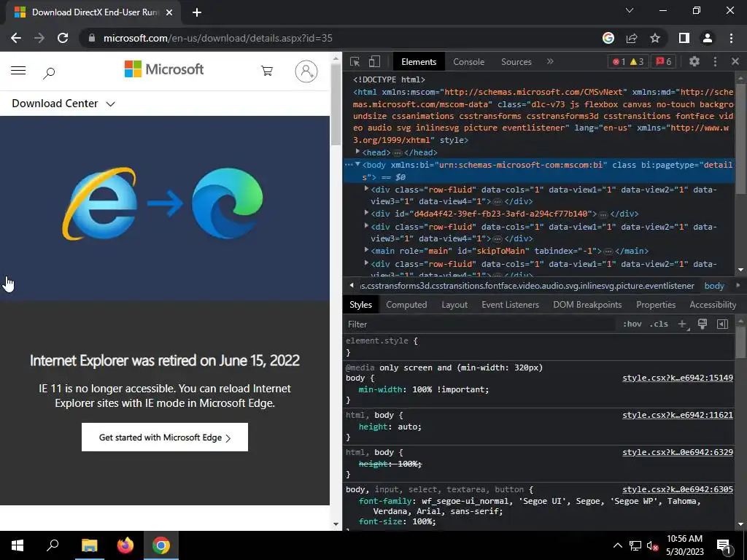Screen dimensions: 747x560
Task: Expand the head element node
Action: click(357, 152)
